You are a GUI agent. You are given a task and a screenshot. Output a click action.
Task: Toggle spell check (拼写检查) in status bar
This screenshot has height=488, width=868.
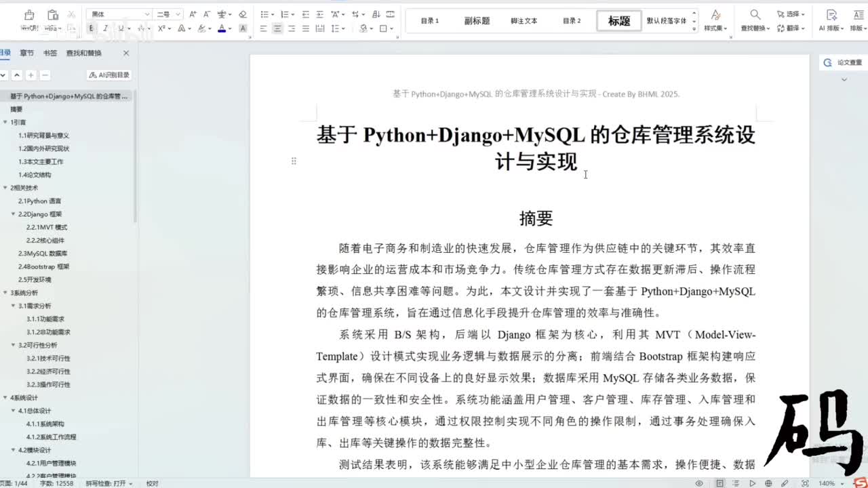click(x=108, y=483)
